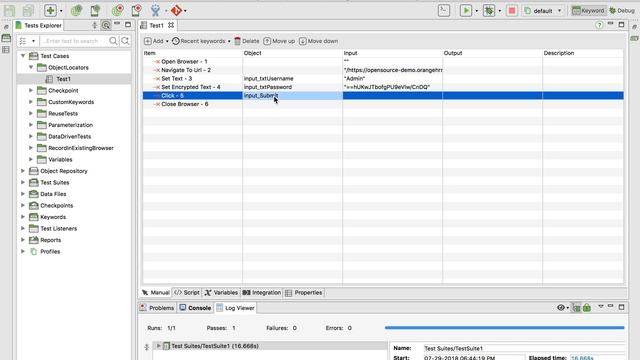Switch to the Properties tab

304,293
